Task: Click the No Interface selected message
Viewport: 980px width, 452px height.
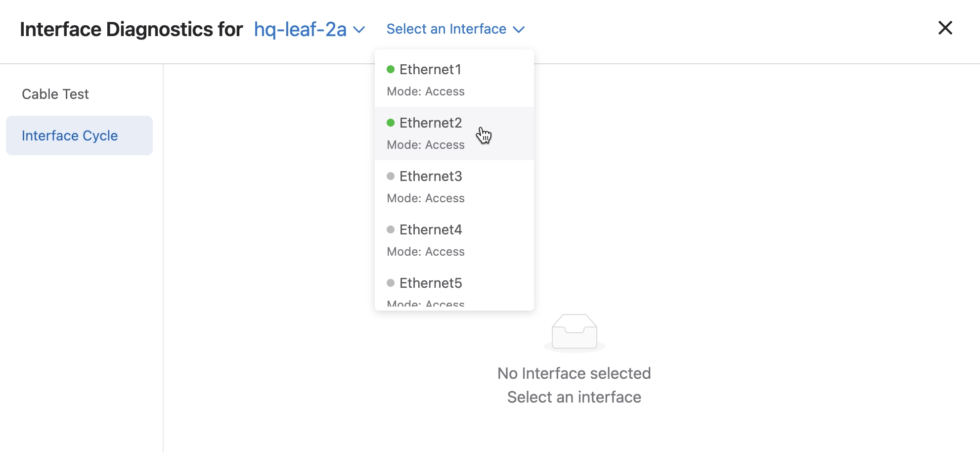Action: click(x=574, y=373)
